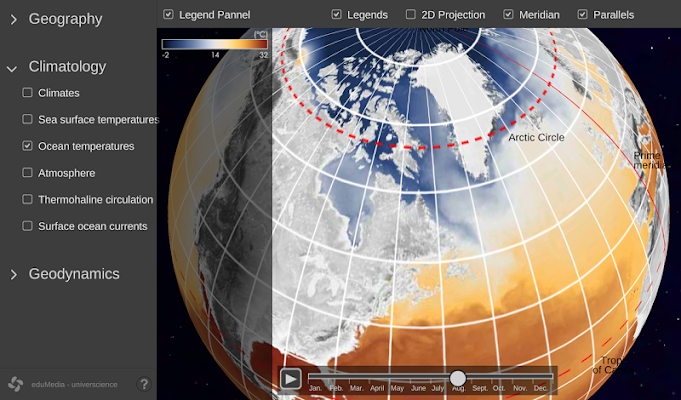Jump timeline to Oct.

pos(499,388)
